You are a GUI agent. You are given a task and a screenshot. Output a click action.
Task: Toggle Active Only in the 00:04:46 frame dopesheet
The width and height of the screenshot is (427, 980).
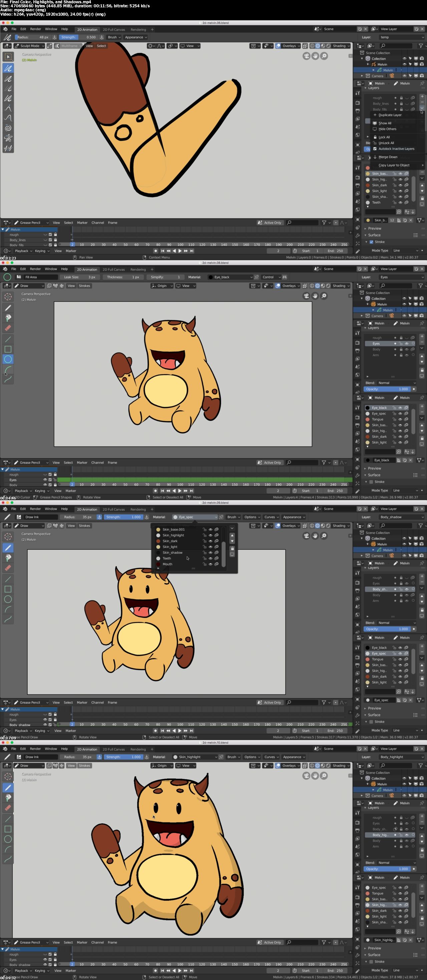click(x=269, y=463)
